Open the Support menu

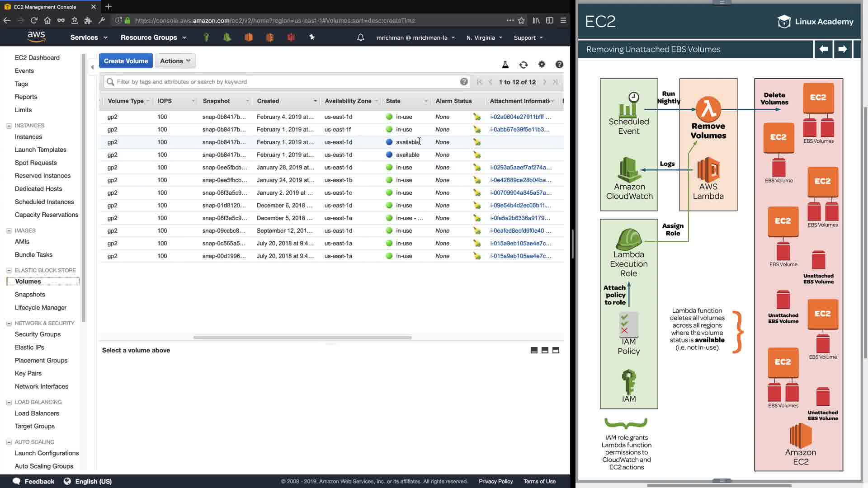point(528,38)
